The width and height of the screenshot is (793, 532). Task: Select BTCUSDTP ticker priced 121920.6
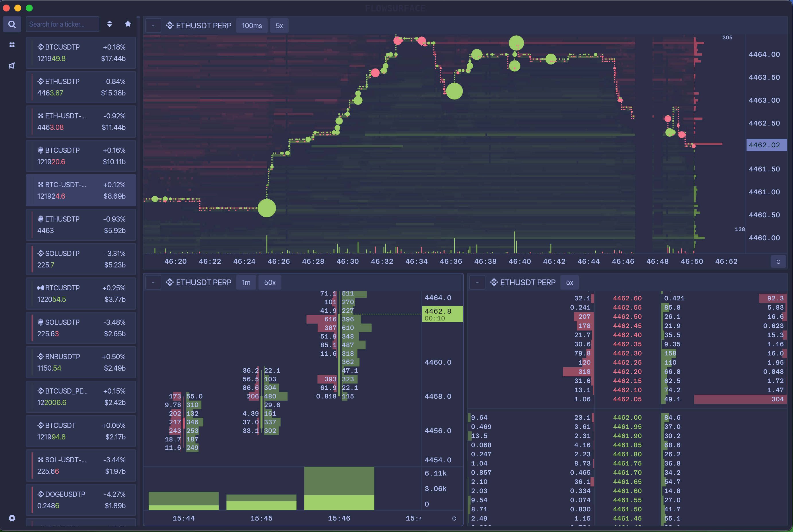point(81,156)
